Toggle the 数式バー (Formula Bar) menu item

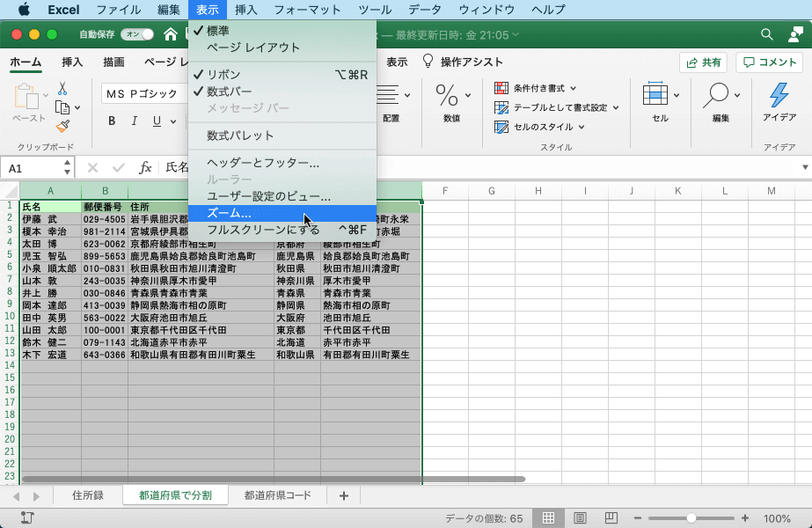(282, 92)
